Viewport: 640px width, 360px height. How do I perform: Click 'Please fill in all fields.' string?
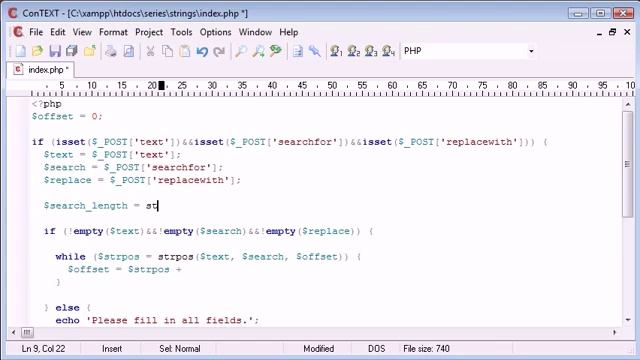click(169, 320)
